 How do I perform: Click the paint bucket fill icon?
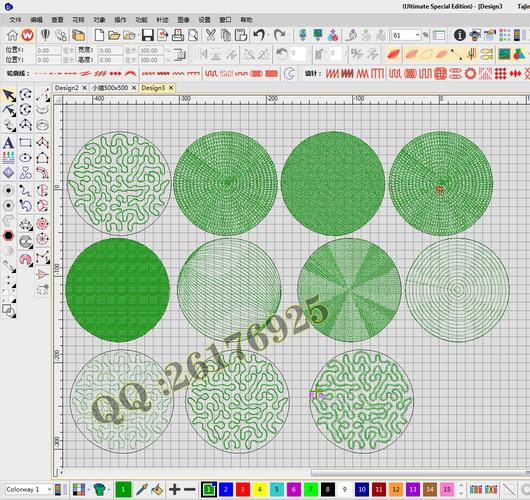(157, 489)
